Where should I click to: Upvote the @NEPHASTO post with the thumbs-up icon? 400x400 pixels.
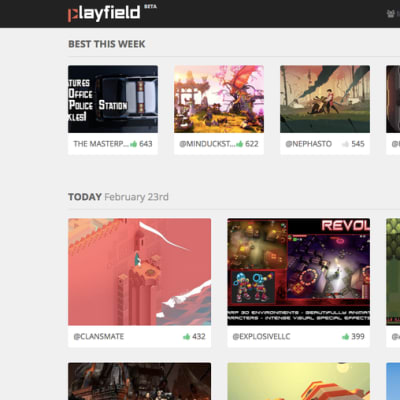point(345,144)
